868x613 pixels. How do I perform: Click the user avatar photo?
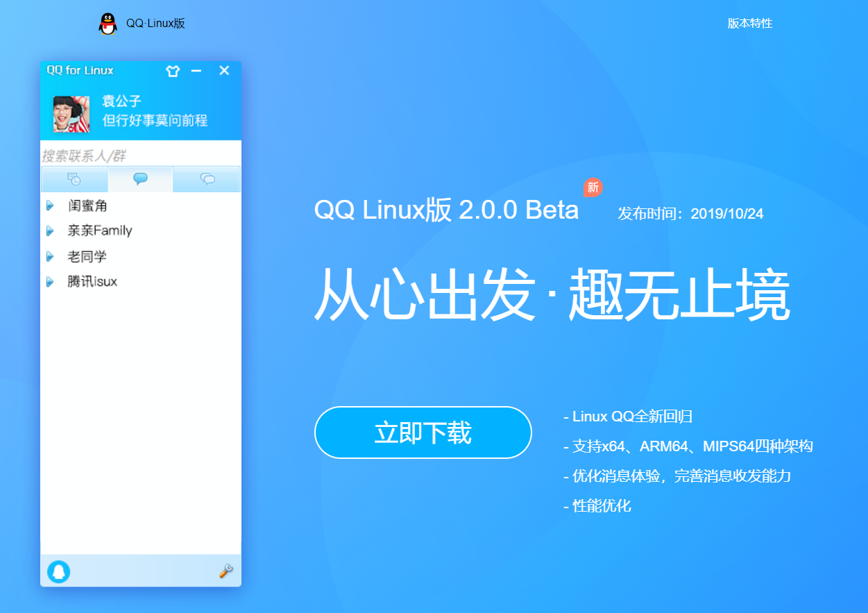(x=71, y=114)
